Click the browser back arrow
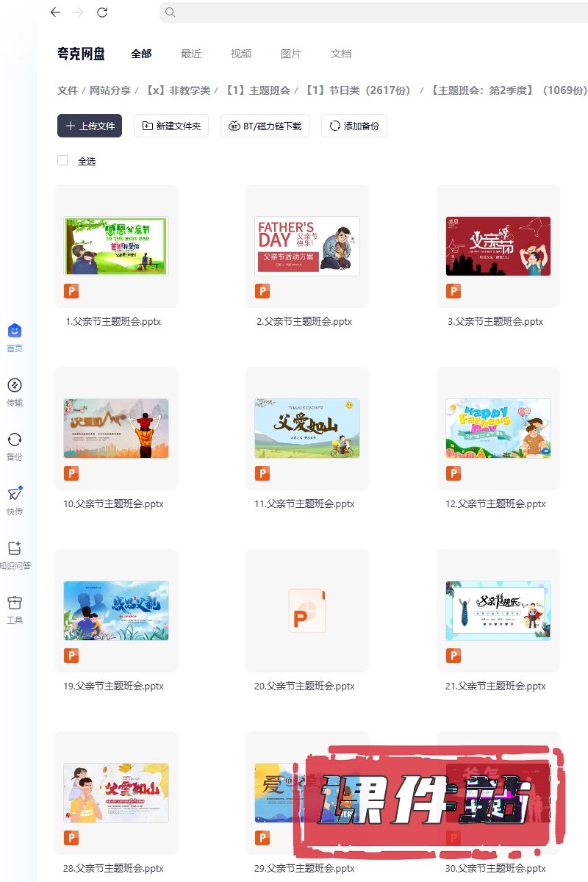This screenshot has width=588, height=882. click(55, 12)
